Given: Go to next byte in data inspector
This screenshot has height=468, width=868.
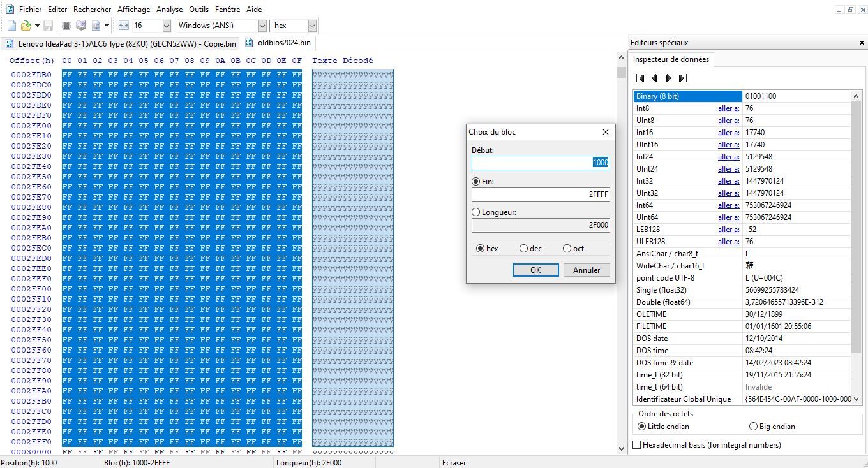Looking at the screenshot, I should (669, 78).
